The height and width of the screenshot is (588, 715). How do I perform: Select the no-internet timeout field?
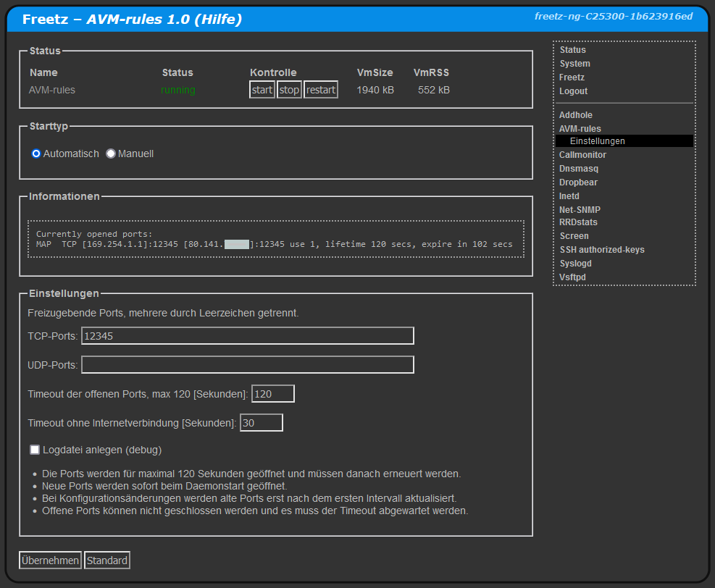pyautogui.click(x=261, y=423)
